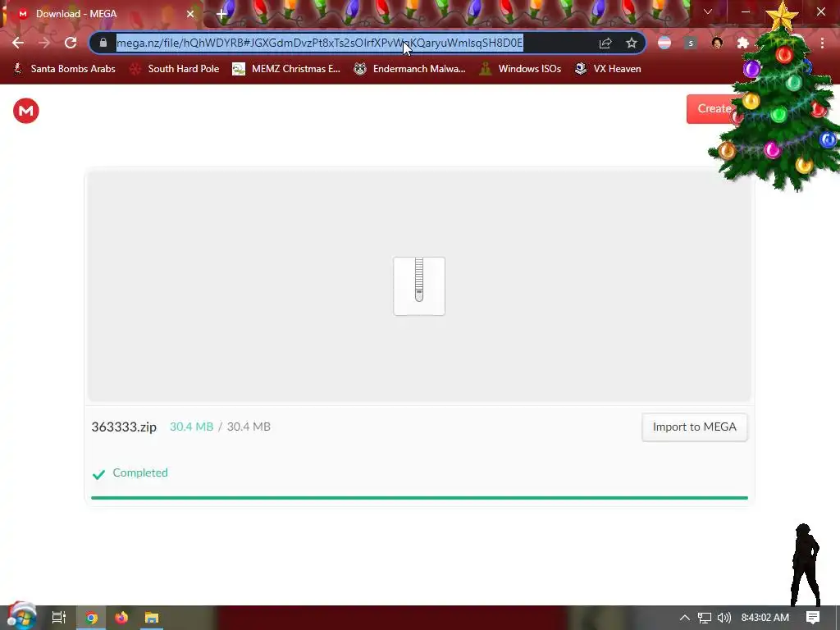Viewport: 840px width, 630px height.
Task: Open the Extensions puzzle menu
Action: click(742, 43)
